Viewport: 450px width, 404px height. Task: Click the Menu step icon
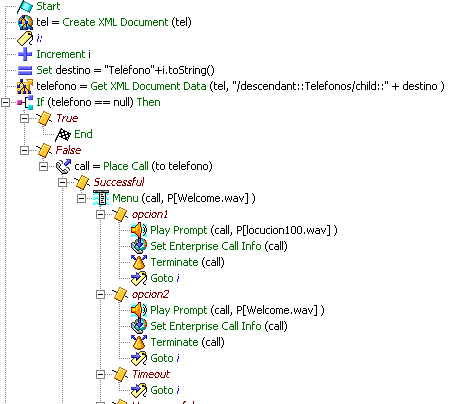pos(101,198)
